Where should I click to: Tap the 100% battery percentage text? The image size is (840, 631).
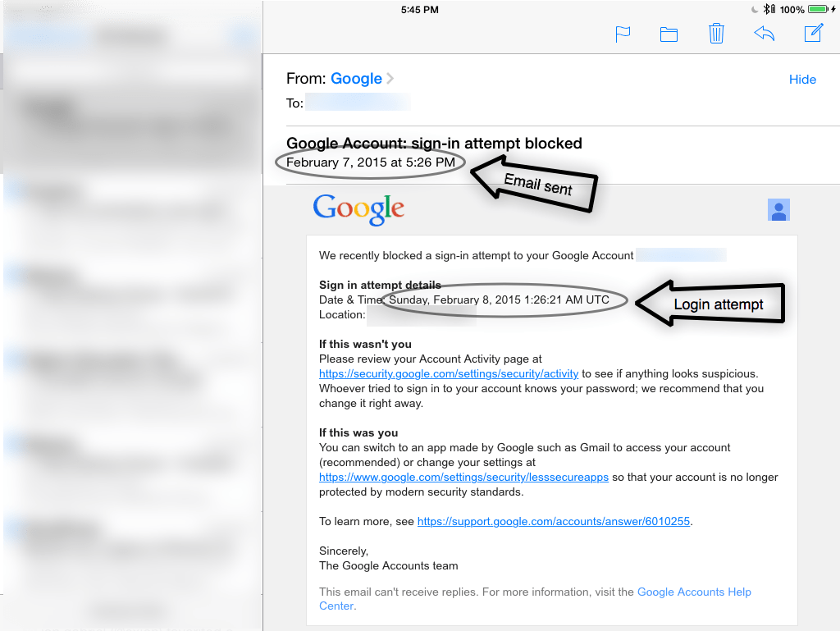pyautogui.click(x=792, y=10)
